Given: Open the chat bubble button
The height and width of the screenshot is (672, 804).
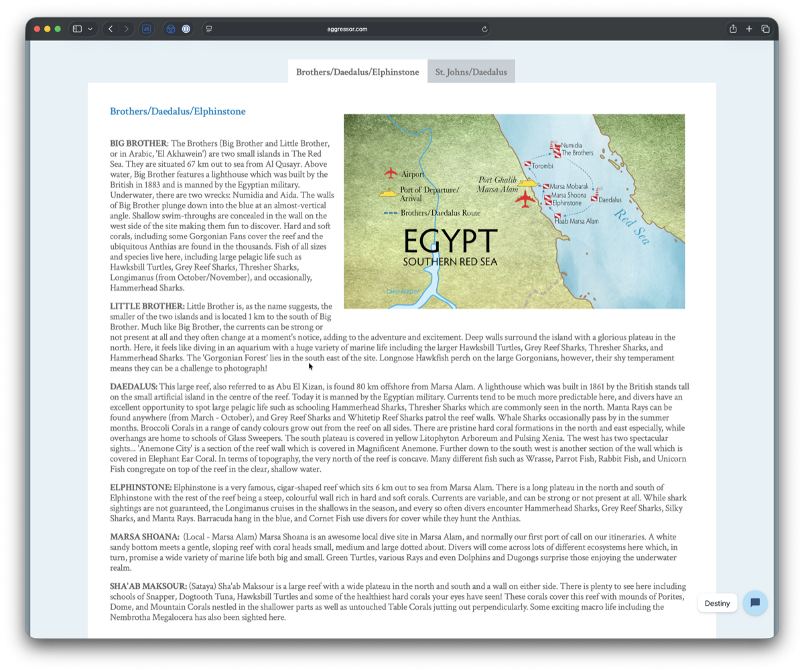Looking at the screenshot, I should point(755,603).
